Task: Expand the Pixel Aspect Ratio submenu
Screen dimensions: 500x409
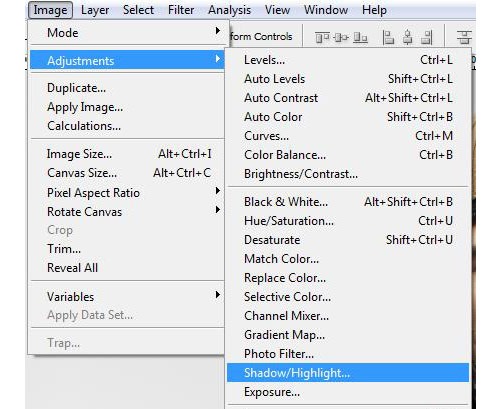Action: coord(127,193)
